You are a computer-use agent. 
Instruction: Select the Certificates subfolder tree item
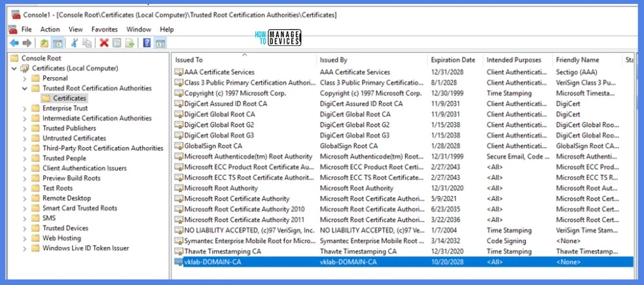tap(69, 99)
